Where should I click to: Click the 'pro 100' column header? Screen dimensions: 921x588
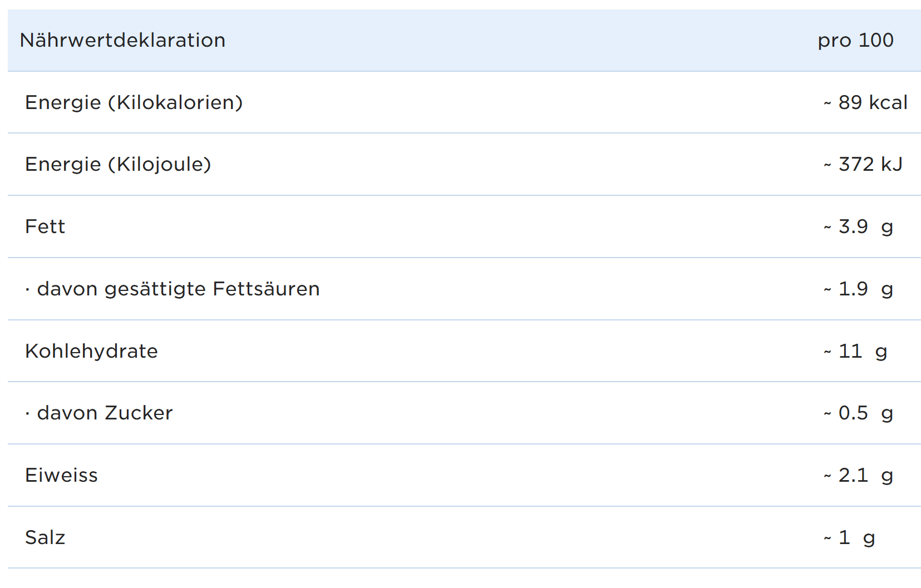tap(855, 41)
